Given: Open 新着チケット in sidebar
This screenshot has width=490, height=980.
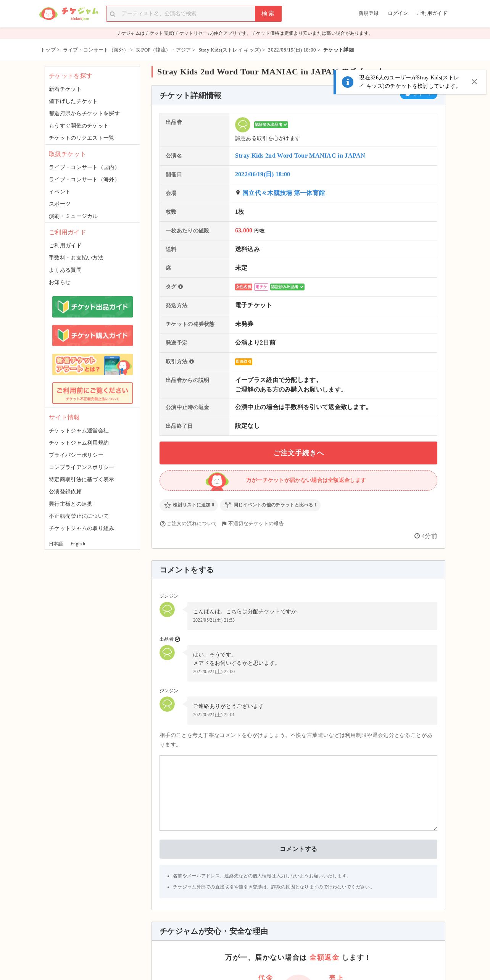Looking at the screenshot, I should (x=65, y=89).
